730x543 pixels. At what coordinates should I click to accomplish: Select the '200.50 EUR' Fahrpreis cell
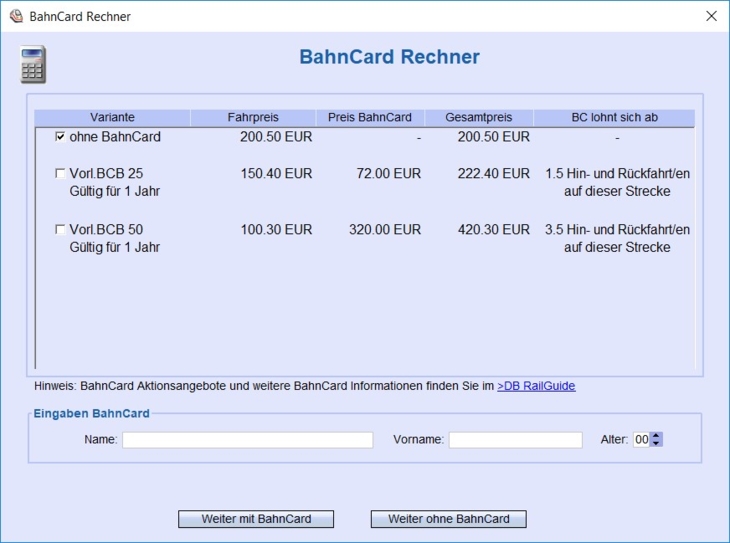(x=276, y=137)
